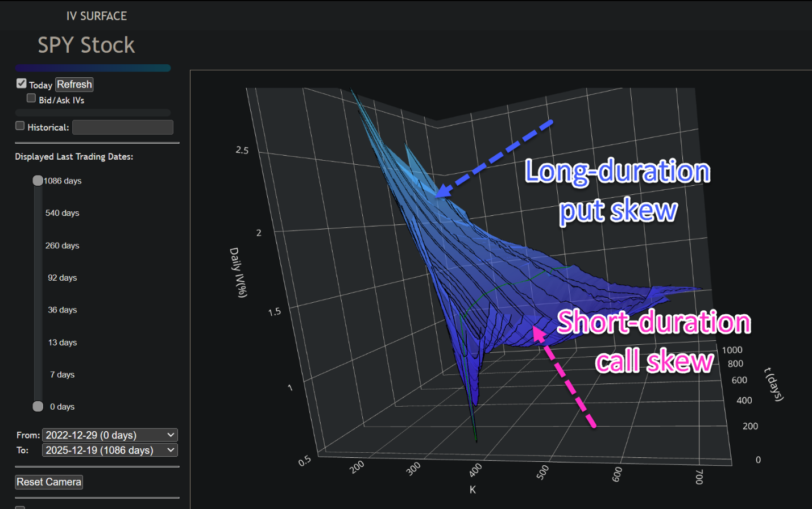Click the Refresh button
Image resolution: width=812 pixels, height=509 pixels.
[x=74, y=84]
